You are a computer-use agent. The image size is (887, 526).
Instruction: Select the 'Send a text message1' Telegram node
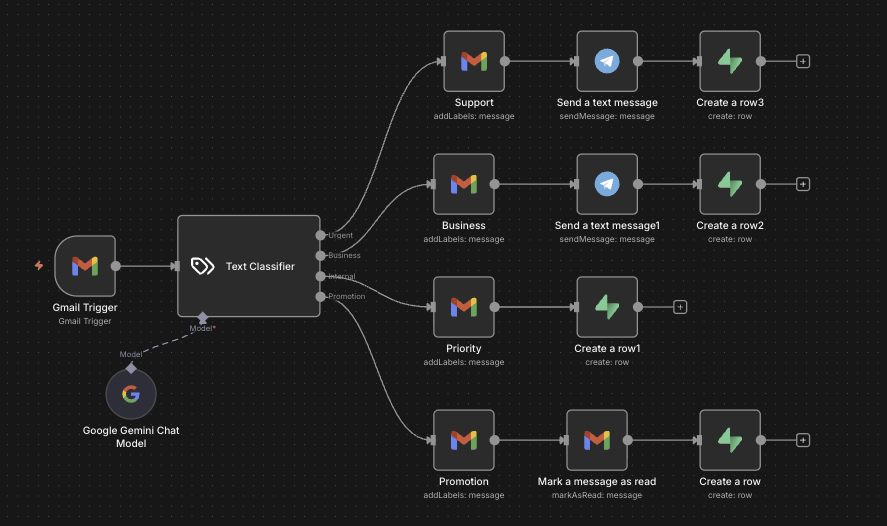[x=607, y=184]
